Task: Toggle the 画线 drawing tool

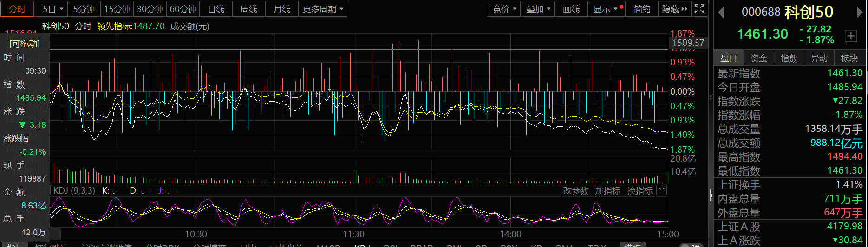Action: click(571, 9)
